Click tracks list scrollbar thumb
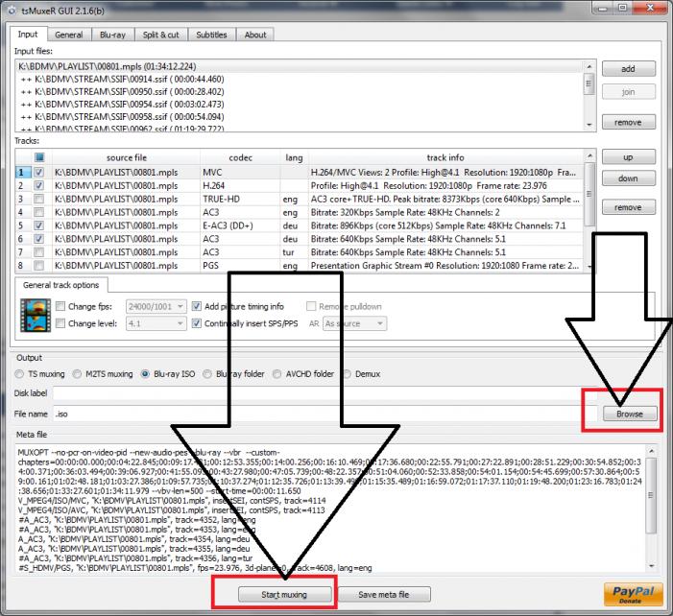The image size is (673, 616). click(x=589, y=195)
